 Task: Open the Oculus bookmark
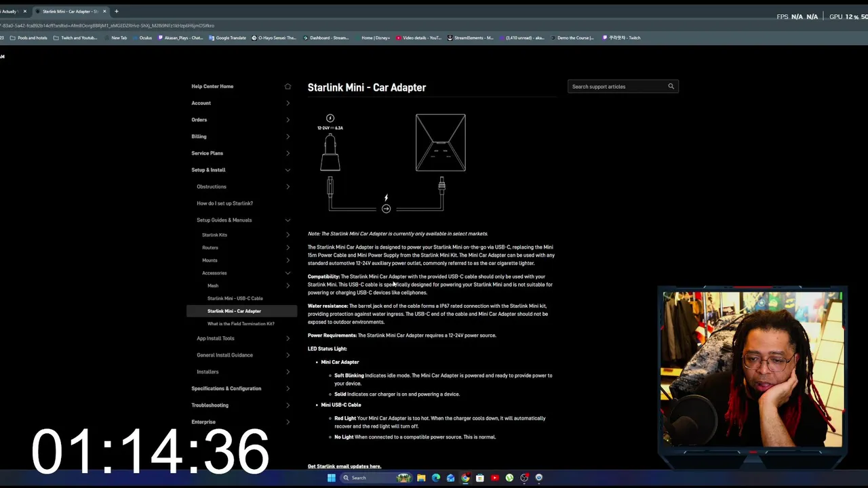(x=142, y=38)
